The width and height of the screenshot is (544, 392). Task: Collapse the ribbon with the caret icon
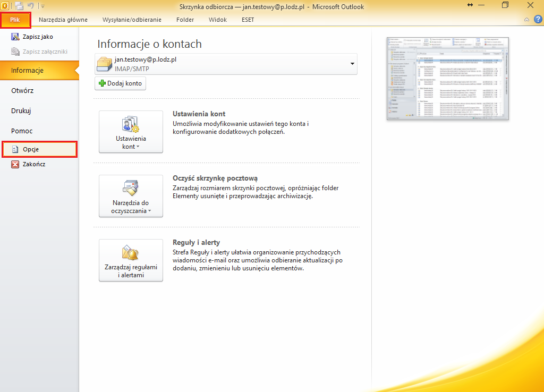click(x=526, y=20)
